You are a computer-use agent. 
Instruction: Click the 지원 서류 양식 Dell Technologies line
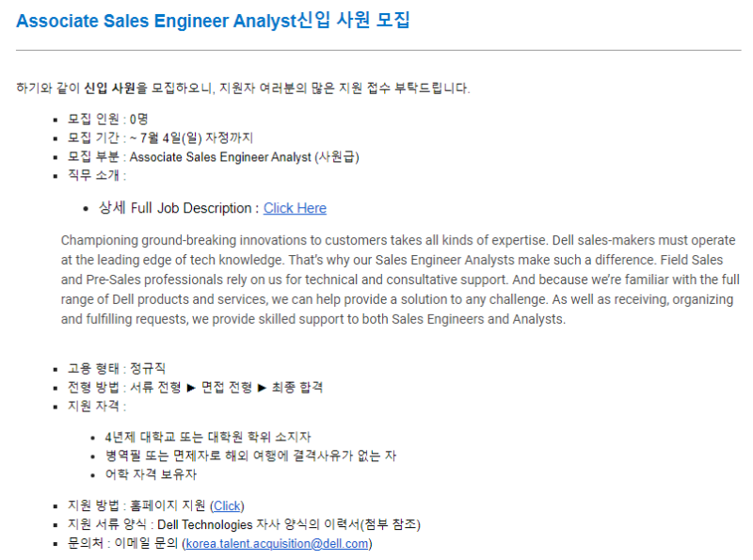pos(244,524)
